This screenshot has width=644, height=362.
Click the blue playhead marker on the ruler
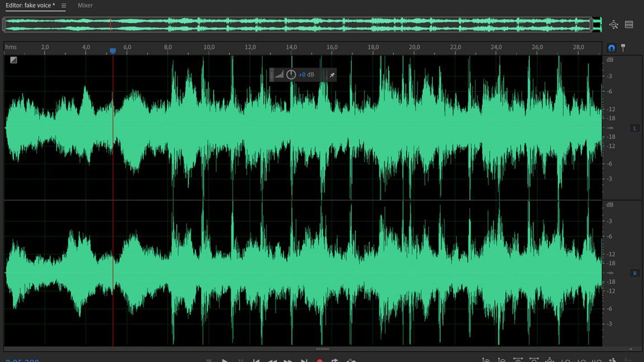coord(113,51)
